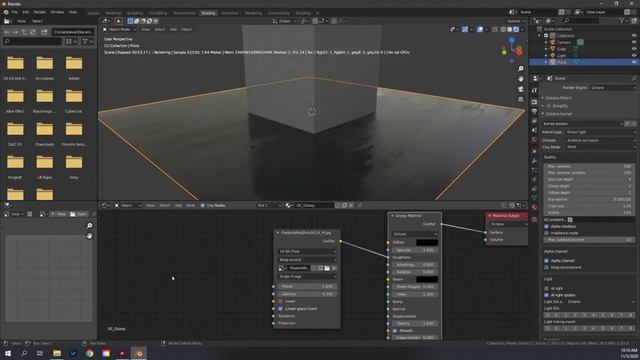Open Chrome from the Windows taskbar
The height and width of the screenshot is (360, 640).
click(x=89, y=353)
